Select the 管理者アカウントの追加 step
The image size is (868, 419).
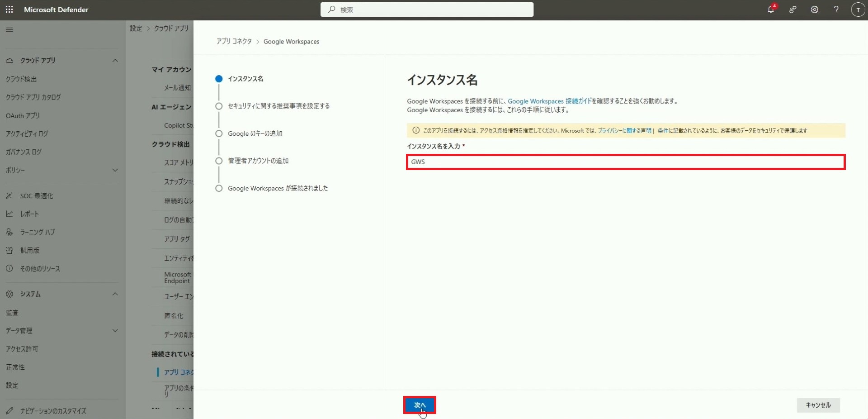tap(258, 161)
